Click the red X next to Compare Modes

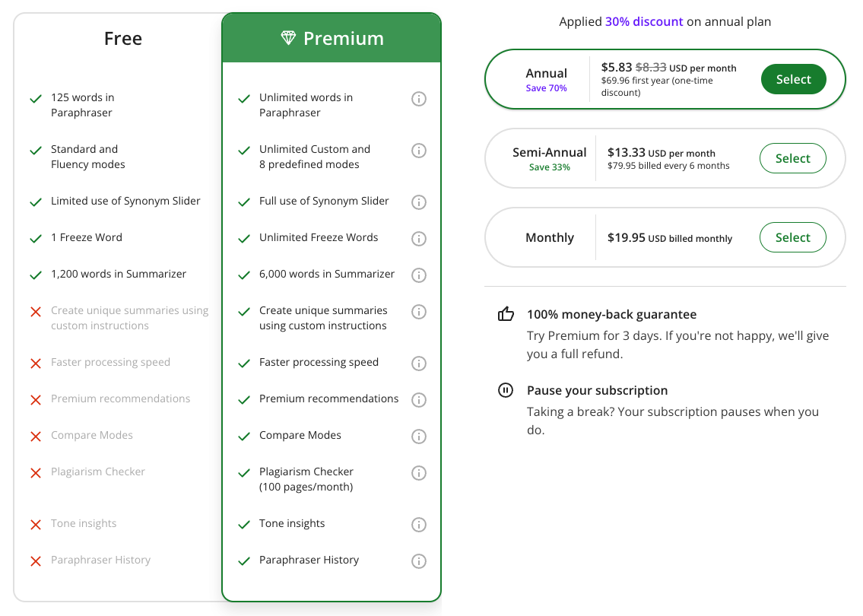pos(35,435)
